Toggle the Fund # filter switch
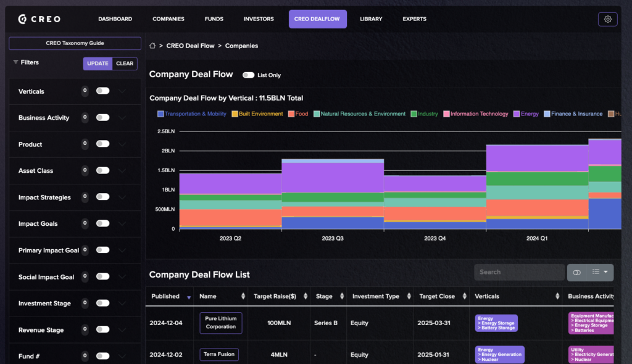 [103, 355]
